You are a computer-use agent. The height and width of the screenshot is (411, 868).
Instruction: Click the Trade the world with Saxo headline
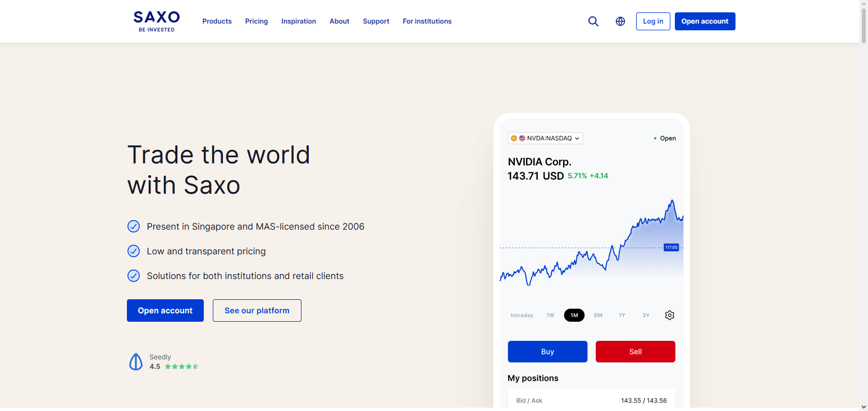point(219,170)
